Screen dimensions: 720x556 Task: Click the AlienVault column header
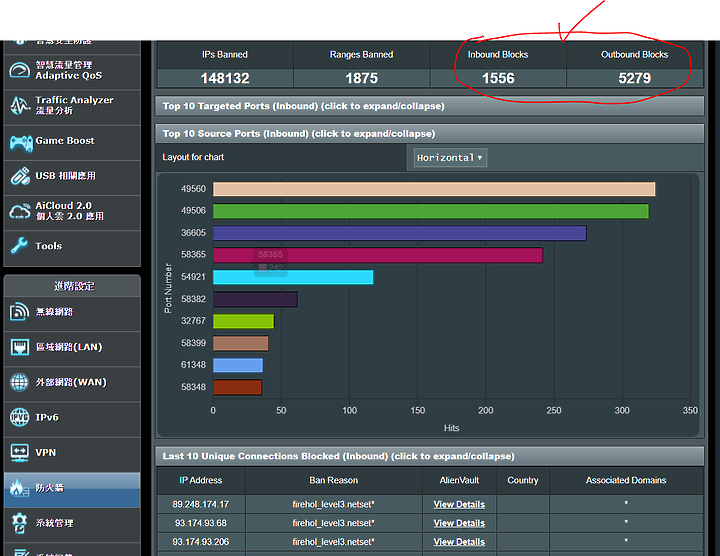pos(459,480)
